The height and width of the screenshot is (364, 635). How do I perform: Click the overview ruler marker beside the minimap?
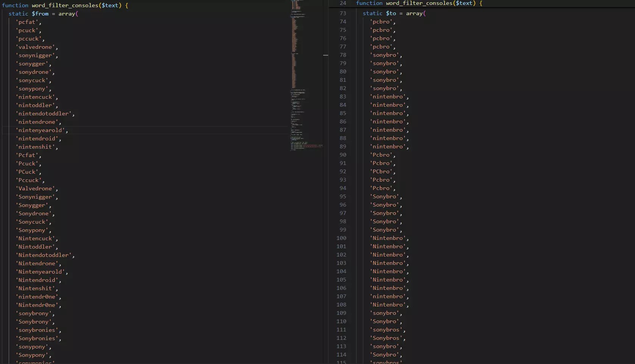pos(325,56)
